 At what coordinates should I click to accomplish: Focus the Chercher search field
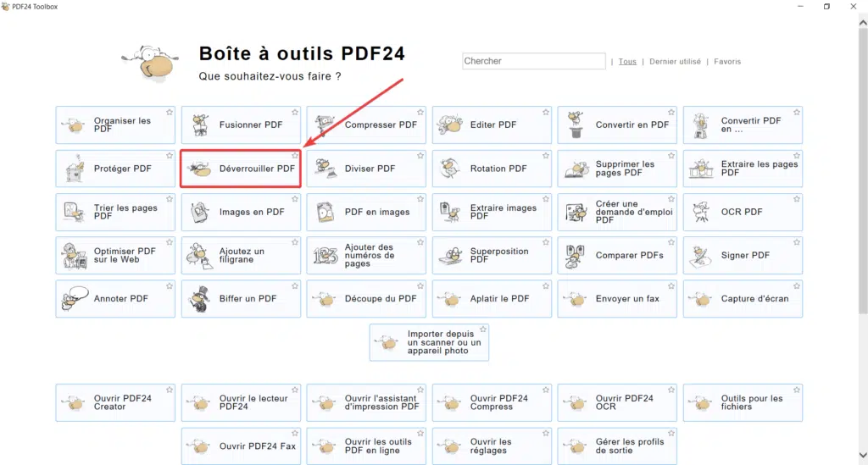coord(534,61)
